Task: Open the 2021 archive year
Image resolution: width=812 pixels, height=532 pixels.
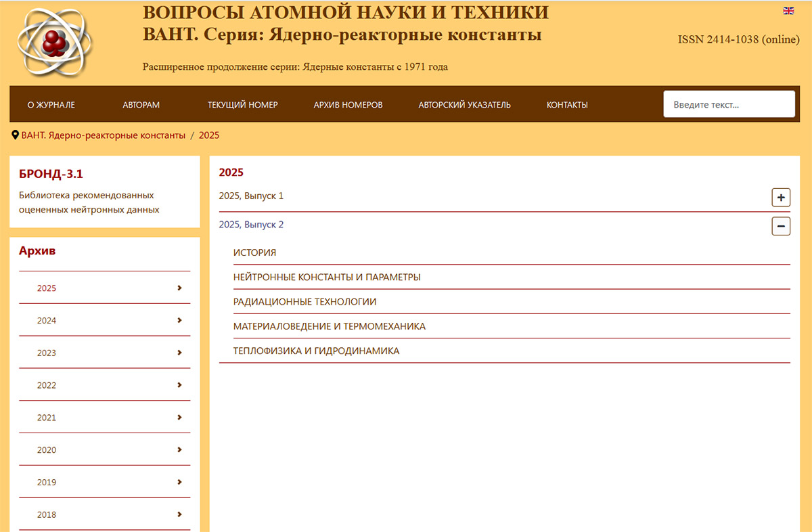Action: 47,418
